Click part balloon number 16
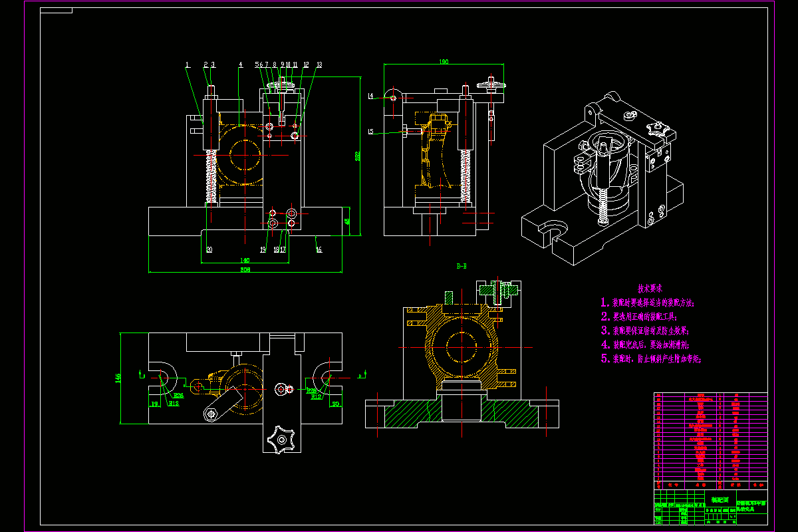 pos(319,250)
